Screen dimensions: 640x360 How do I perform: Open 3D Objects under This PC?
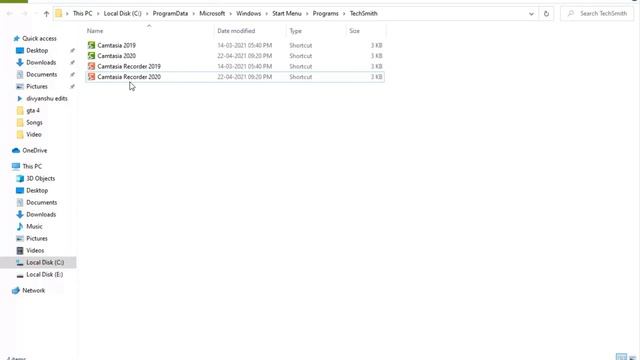(40, 178)
